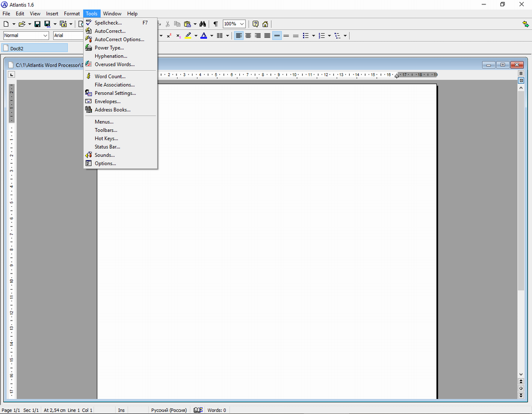
Task: Click the previous page double-arrow button
Action: [521, 382]
